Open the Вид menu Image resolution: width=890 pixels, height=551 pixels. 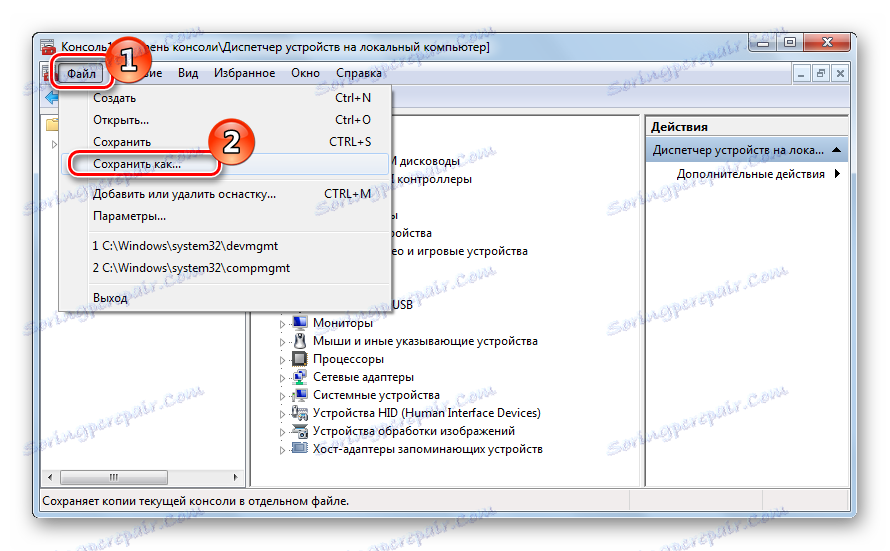(x=188, y=73)
